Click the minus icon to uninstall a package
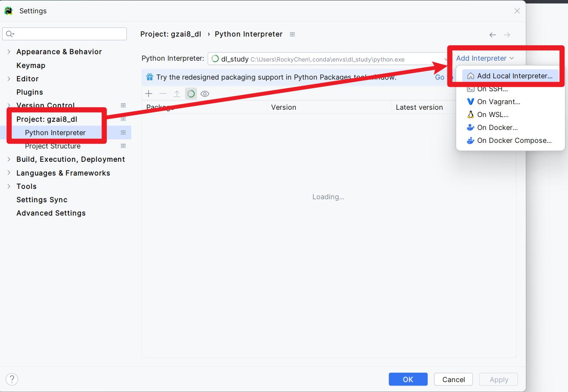Screen dimensions: 568x392 pyautogui.click(x=163, y=94)
